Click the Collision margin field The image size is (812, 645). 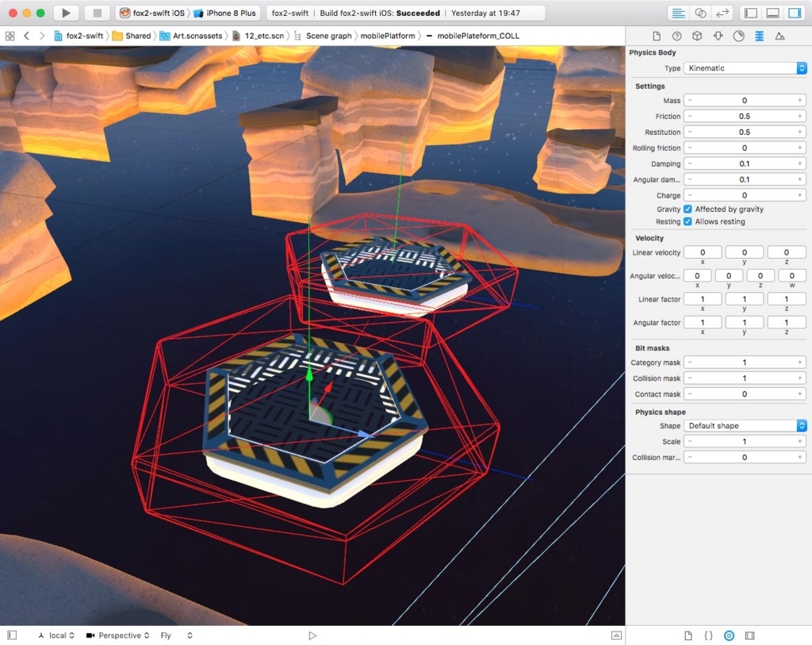(745, 457)
